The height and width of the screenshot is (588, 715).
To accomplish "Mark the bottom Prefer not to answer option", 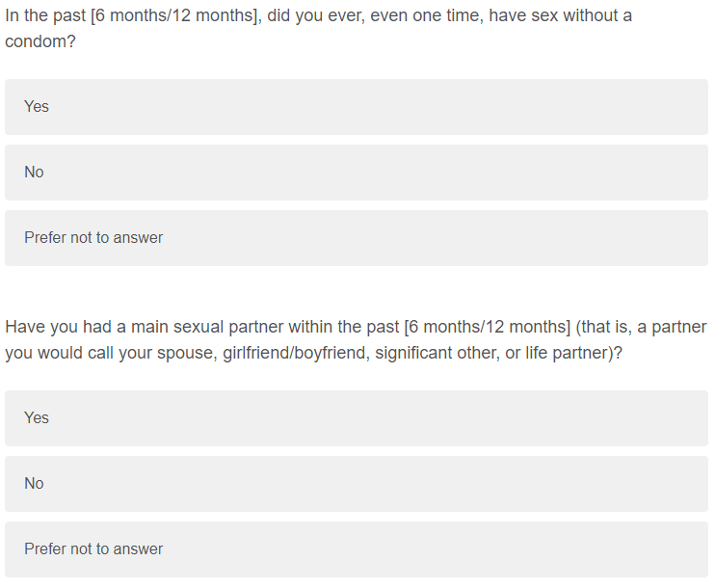I will pyautogui.click(x=356, y=549).
